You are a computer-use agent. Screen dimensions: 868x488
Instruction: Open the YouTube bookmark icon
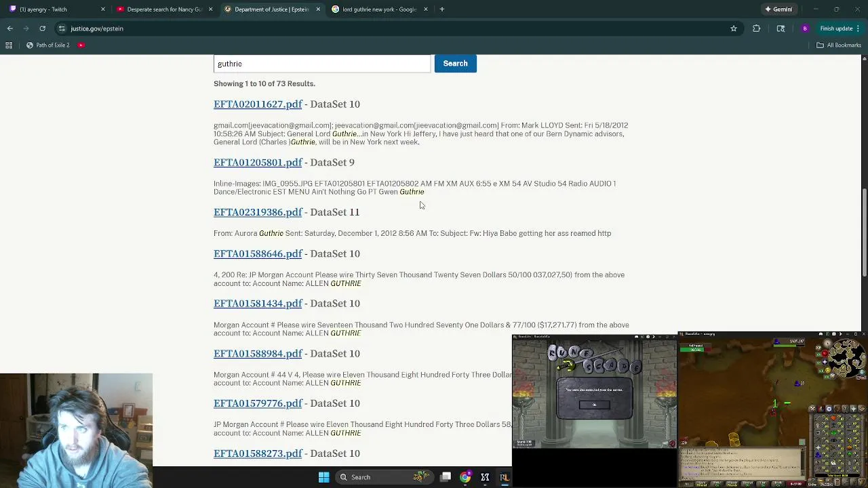coord(81,45)
